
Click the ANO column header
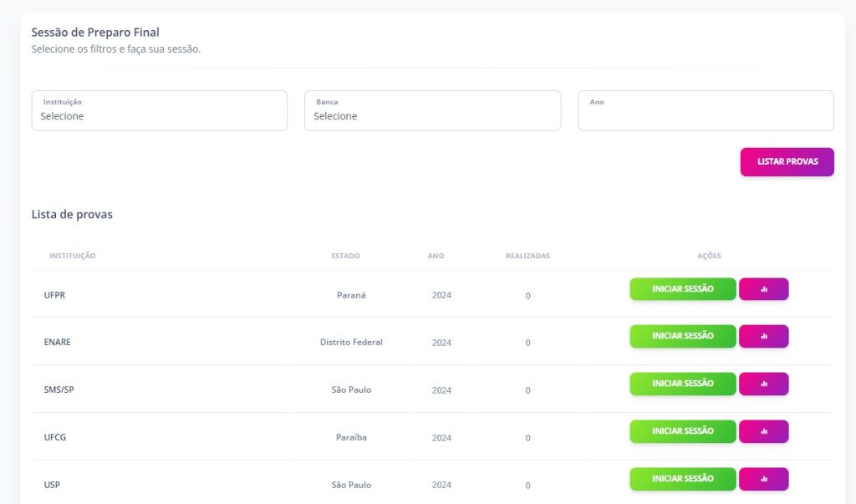[436, 256]
